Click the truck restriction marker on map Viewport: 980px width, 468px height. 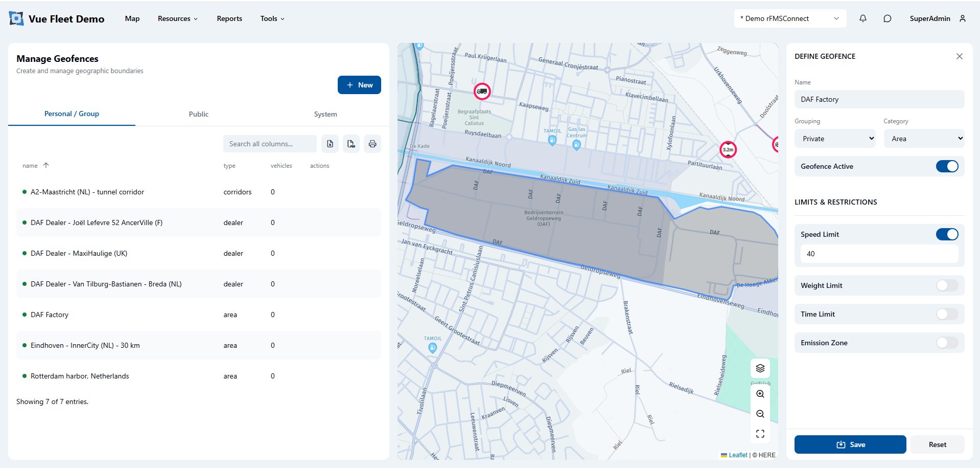click(x=482, y=92)
